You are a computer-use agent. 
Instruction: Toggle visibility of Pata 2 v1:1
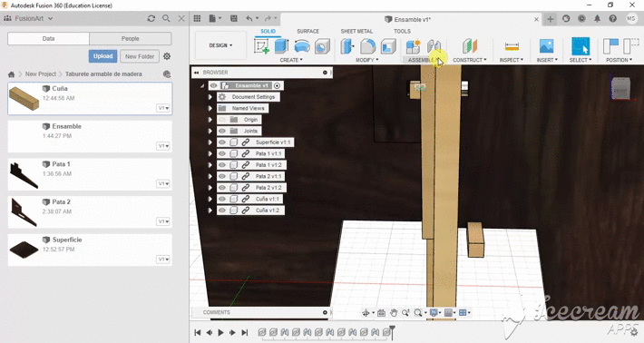[222, 176]
